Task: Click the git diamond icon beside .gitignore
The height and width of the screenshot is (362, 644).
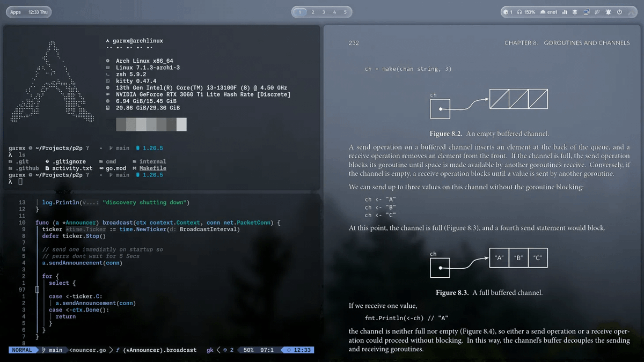Action: point(47,161)
